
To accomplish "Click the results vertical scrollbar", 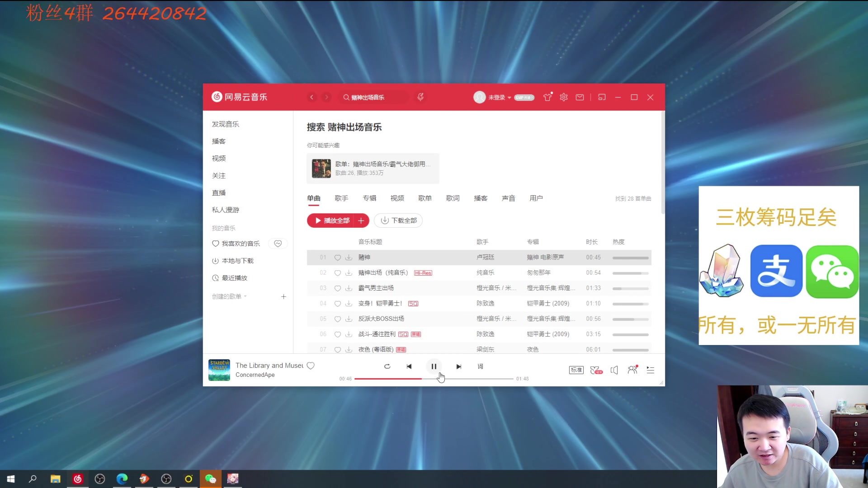I will pos(663,163).
